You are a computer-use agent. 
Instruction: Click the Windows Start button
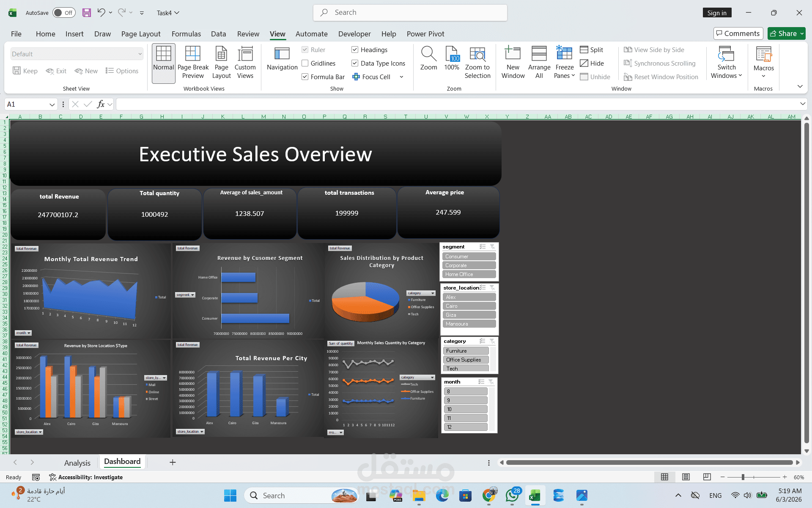[x=230, y=495]
